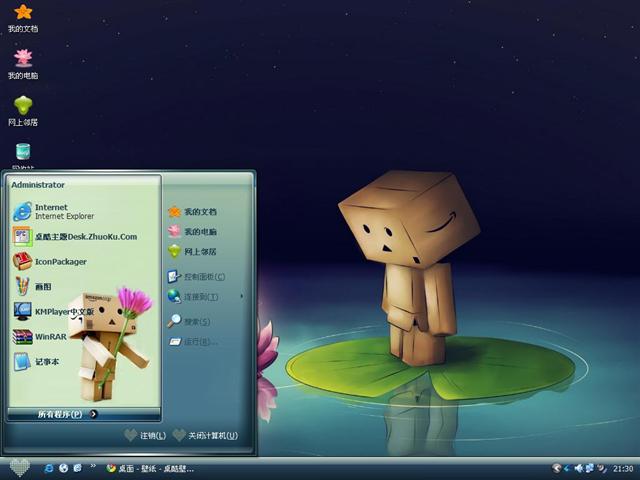
Task: Launch IconPackager from the pinned programs
Action: pyautogui.click(x=60, y=262)
